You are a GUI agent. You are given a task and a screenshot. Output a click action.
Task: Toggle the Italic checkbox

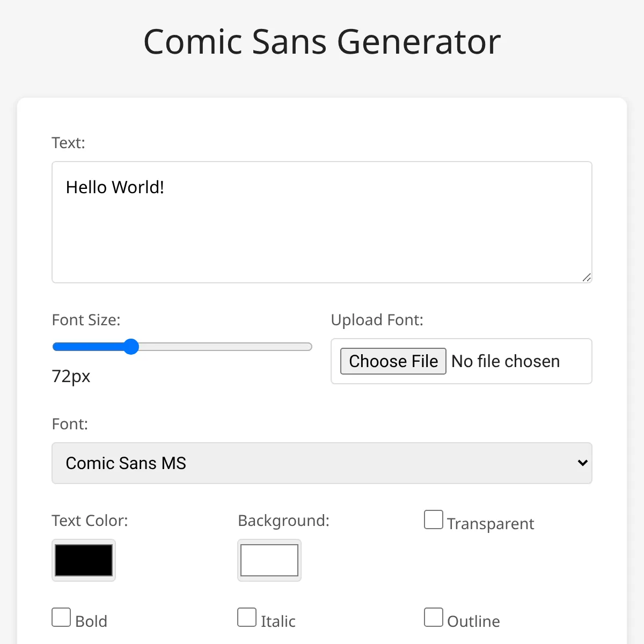coord(247,617)
